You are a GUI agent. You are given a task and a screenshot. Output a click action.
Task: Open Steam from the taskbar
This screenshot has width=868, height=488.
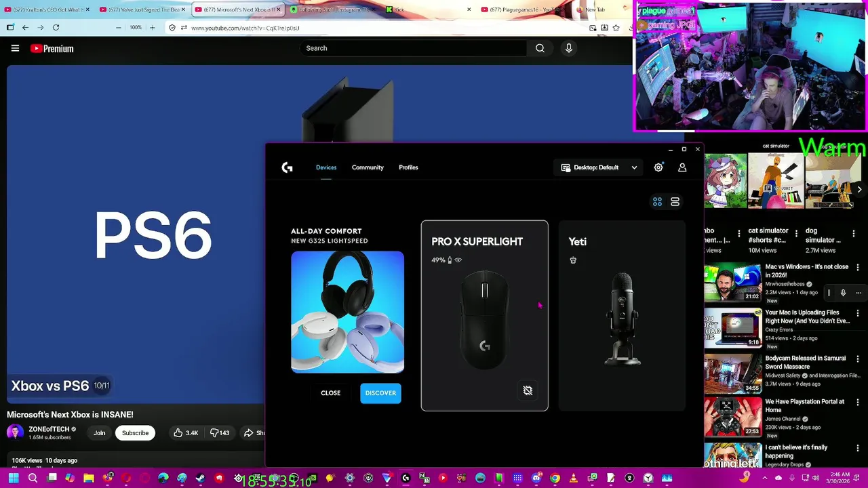(x=200, y=478)
